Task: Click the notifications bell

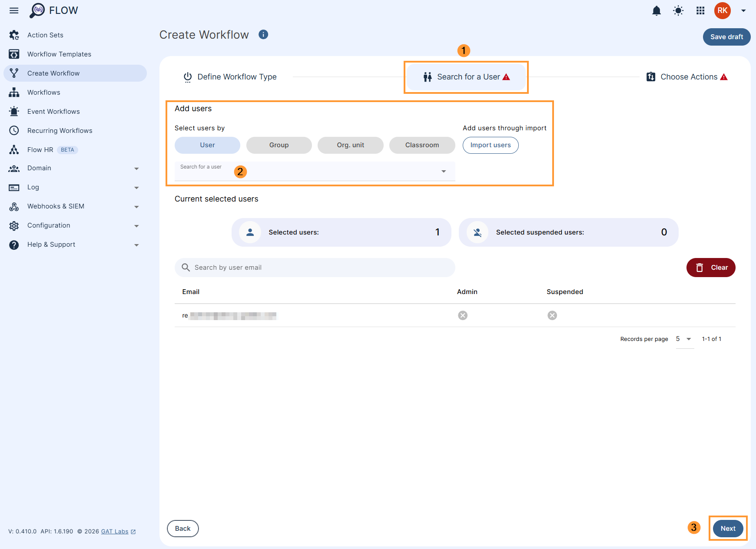Action: point(657,10)
